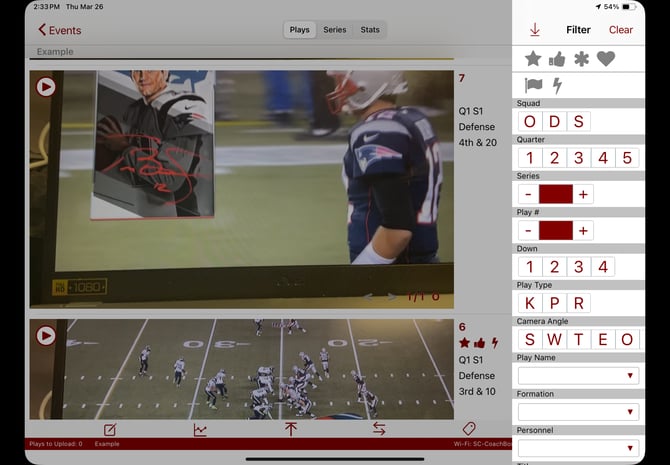Clear all filters with Clear button
The height and width of the screenshot is (465, 670).
(621, 30)
